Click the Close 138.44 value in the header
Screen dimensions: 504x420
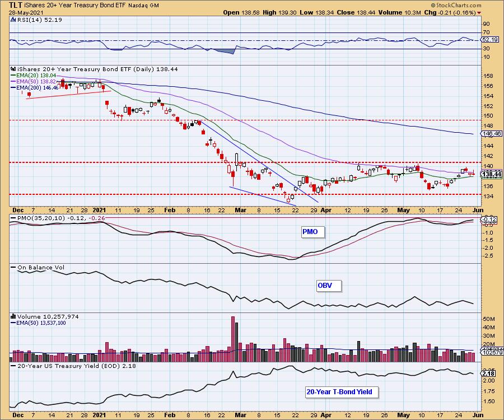(357, 12)
